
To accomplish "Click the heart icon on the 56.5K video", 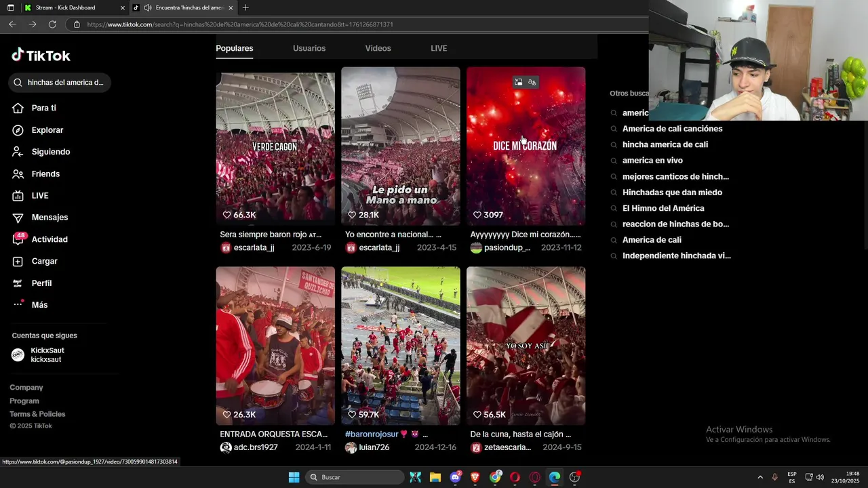I will pyautogui.click(x=477, y=415).
